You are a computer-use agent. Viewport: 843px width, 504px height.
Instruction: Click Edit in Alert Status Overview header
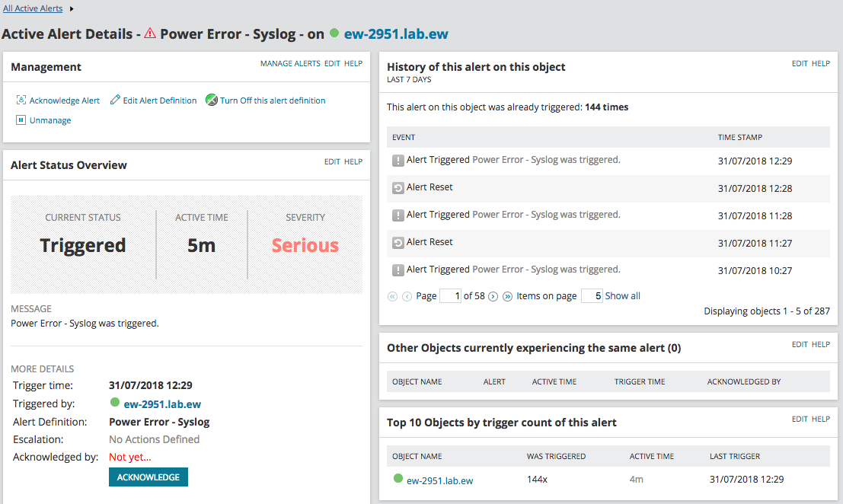(332, 161)
